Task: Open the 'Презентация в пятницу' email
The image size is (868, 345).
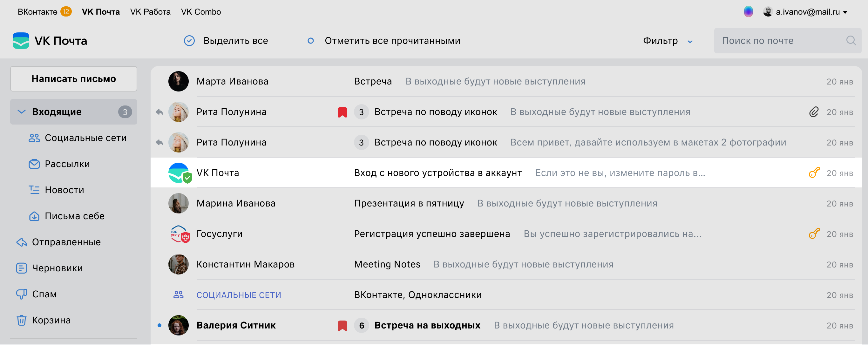Action: [506, 203]
